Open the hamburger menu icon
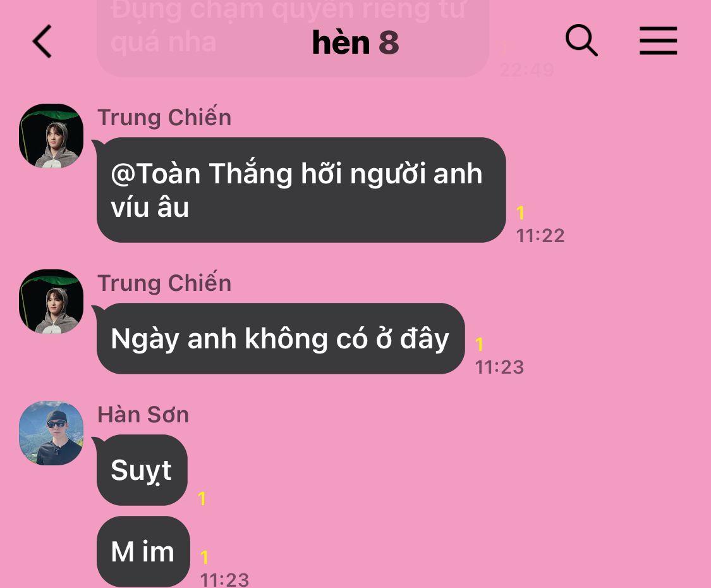This screenshot has height=588, width=711. pyautogui.click(x=658, y=40)
